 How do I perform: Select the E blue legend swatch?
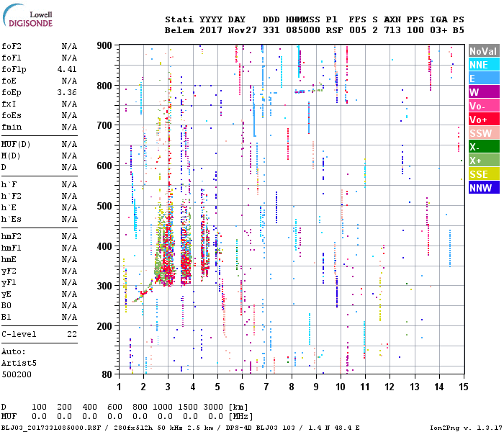[x=484, y=78]
